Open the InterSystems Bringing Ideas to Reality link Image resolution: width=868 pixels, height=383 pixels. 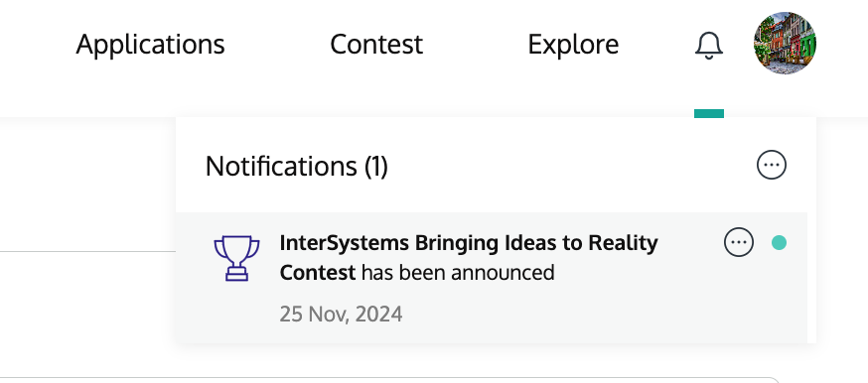tap(469, 243)
